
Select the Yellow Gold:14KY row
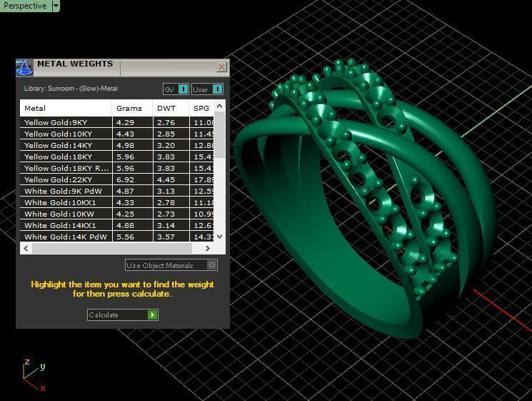(x=117, y=145)
